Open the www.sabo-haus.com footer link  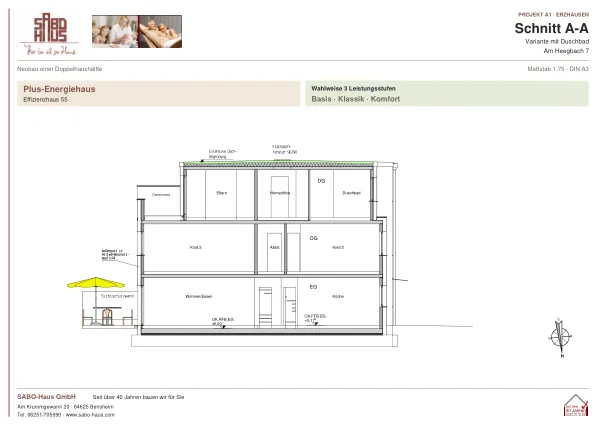pos(90,415)
